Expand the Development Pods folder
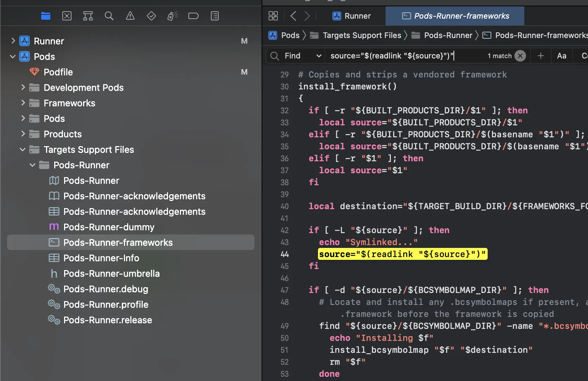 coord(23,87)
